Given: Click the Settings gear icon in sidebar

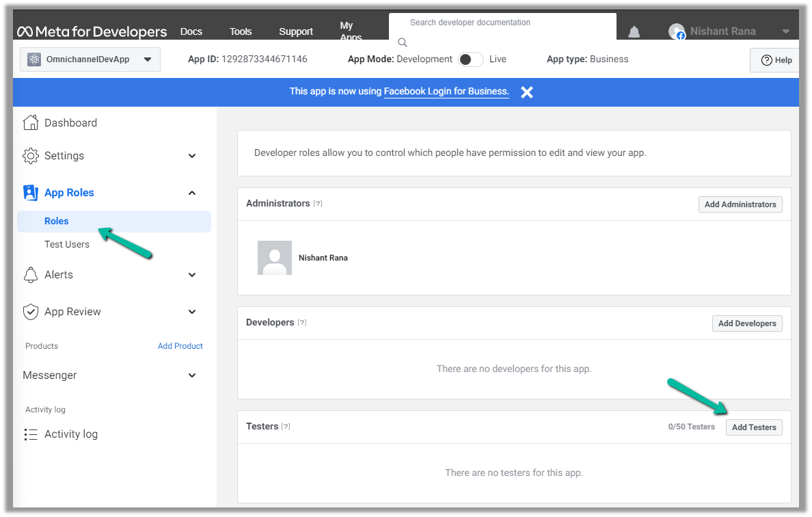Looking at the screenshot, I should click(x=31, y=156).
